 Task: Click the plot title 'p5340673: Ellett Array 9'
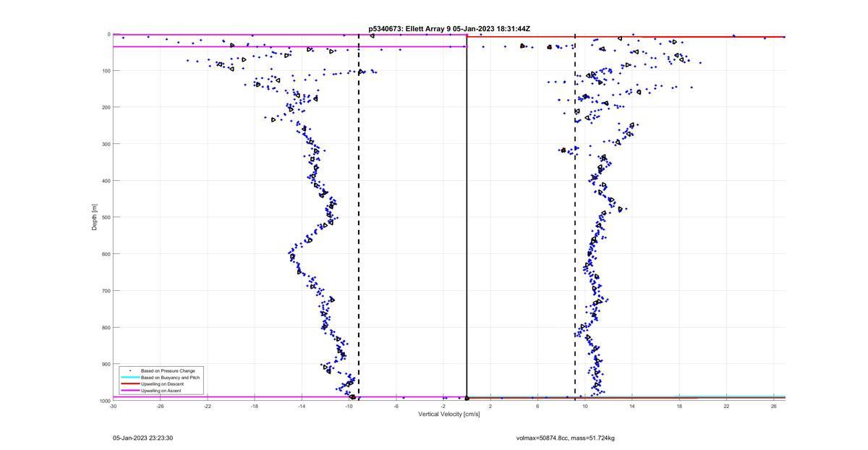tap(409, 29)
